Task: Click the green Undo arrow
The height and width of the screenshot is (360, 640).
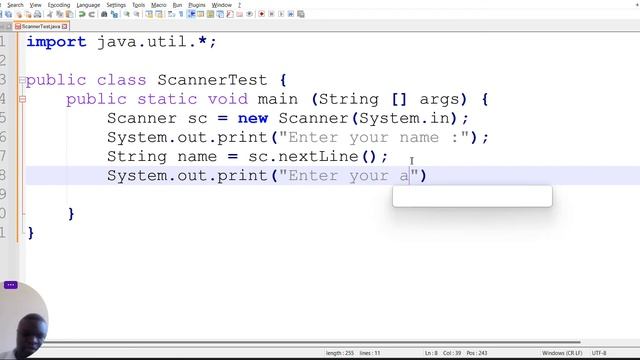Action: click(82, 14)
